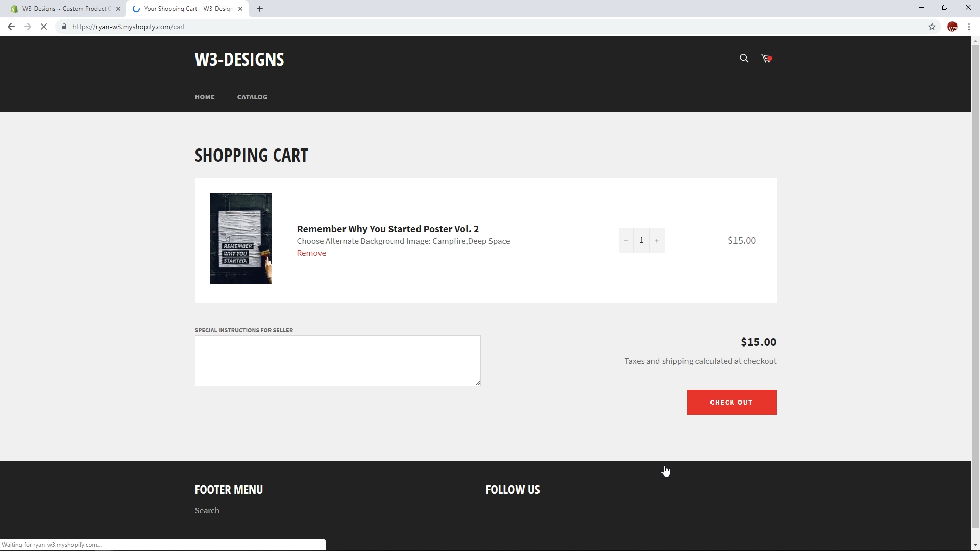This screenshot has width=980, height=551.
Task: Open Chrome three-dot menu
Action: point(969,27)
